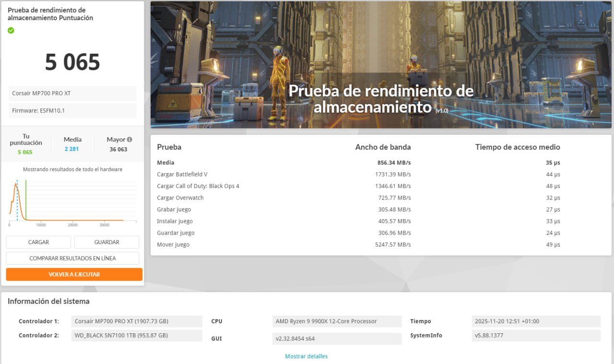Click the green Tu puntuación value 5 065
614x364 pixels.
point(25,152)
